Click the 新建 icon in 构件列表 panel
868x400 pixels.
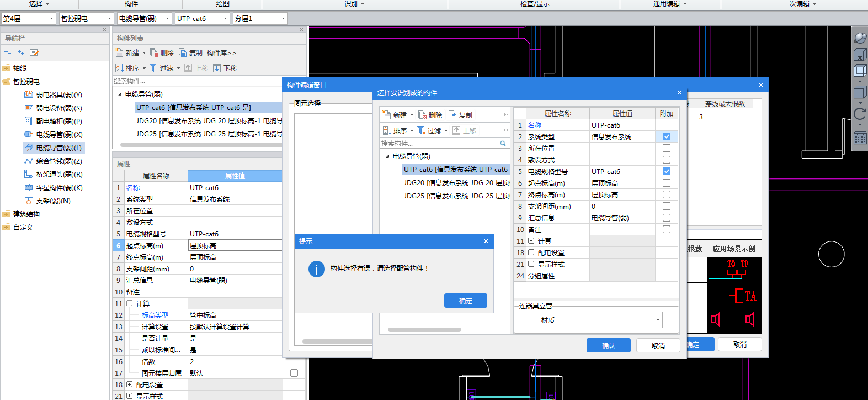(119, 52)
